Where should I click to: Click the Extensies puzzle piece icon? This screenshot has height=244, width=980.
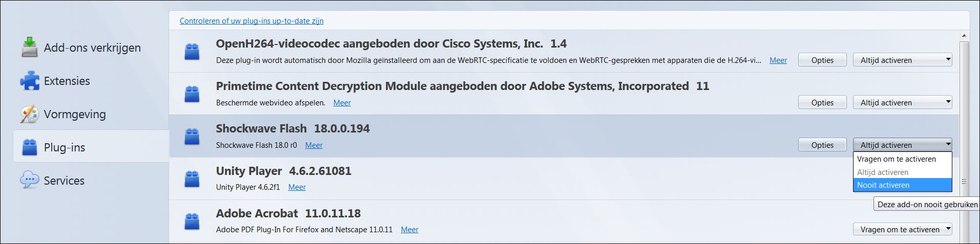click(x=30, y=81)
